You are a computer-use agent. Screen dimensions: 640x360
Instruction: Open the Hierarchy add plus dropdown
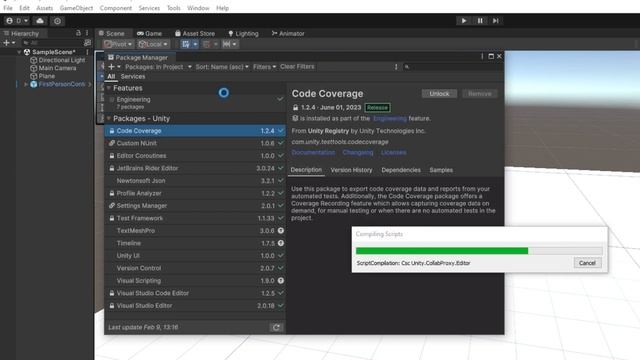click(x=9, y=42)
